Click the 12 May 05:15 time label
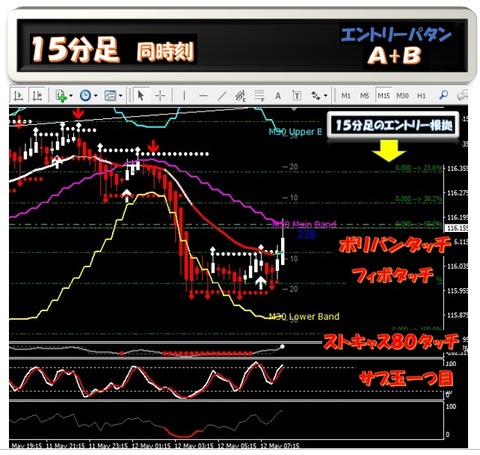Viewport: 480px width, 455px height. (x=237, y=446)
